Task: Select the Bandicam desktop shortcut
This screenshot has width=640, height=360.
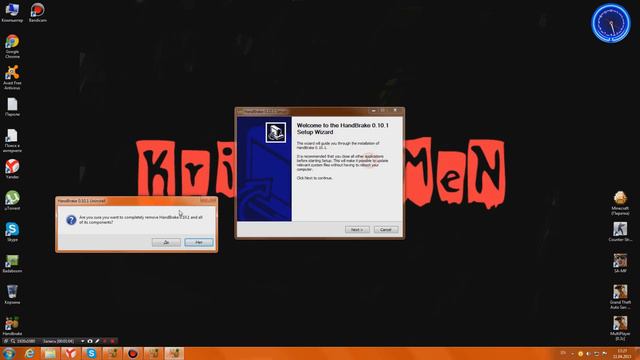Action: point(38,12)
